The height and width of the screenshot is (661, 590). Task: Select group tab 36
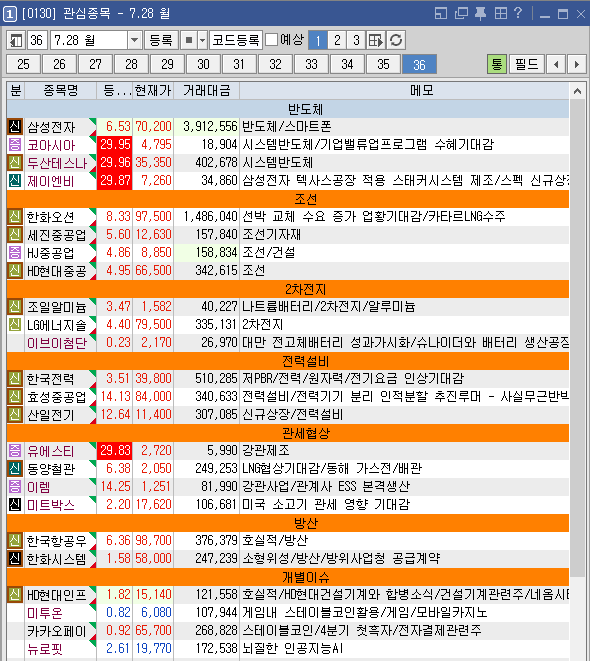point(419,64)
